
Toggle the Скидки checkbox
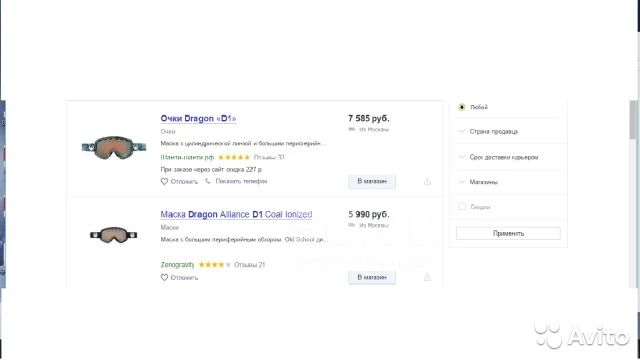(x=462, y=207)
